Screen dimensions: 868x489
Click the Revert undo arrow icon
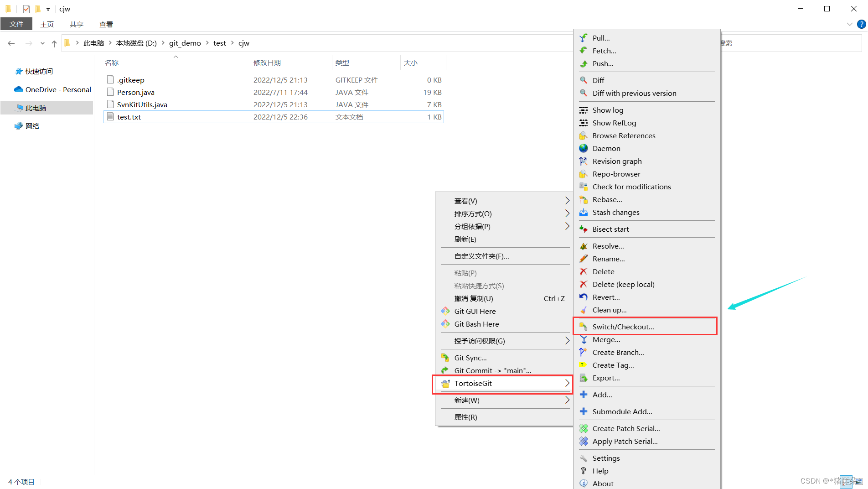click(x=584, y=297)
